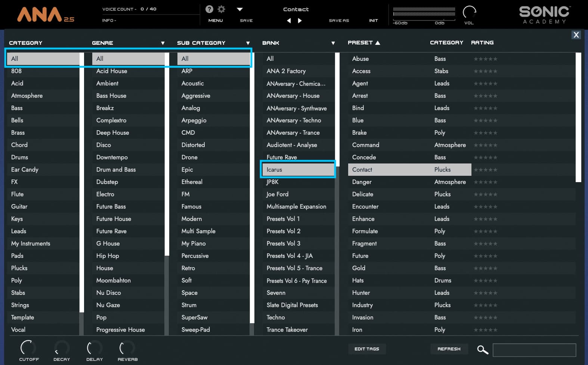Viewport: 588px width, 365px height.
Task: Adjust the VOL knob
Action: click(x=469, y=12)
